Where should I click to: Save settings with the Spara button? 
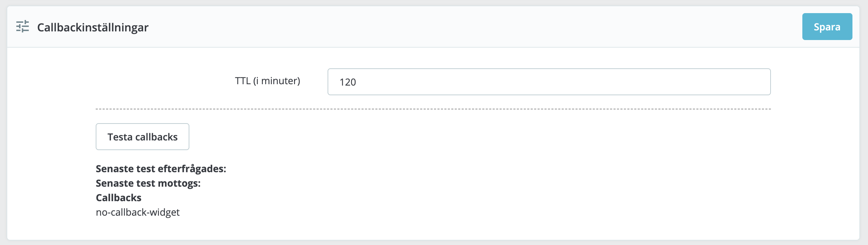pyautogui.click(x=827, y=27)
